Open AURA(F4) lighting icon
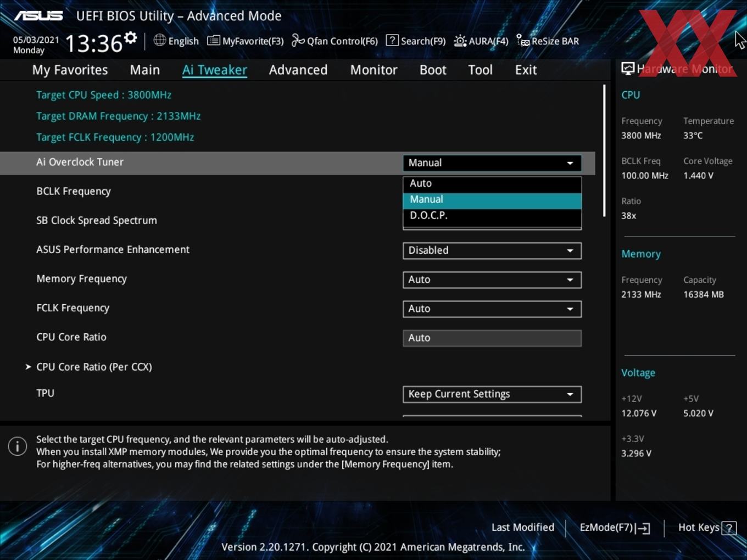The width and height of the screenshot is (747, 560). pyautogui.click(x=460, y=41)
